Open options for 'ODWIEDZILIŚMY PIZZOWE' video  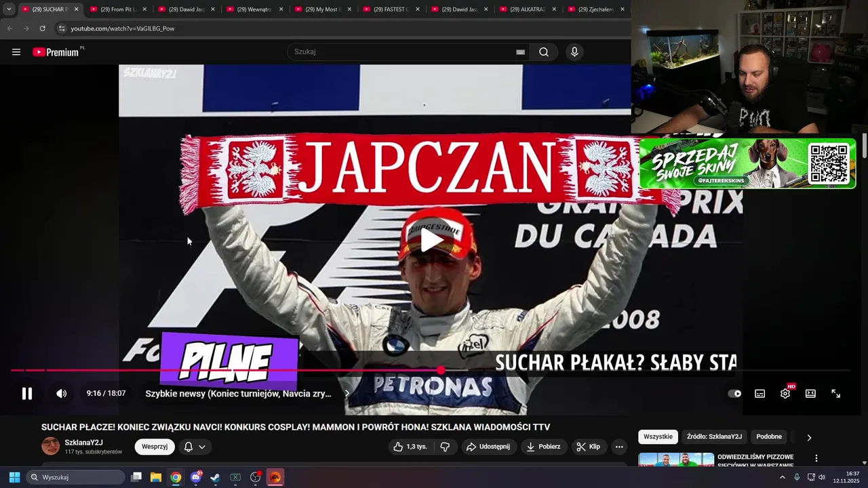tap(816, 458)
